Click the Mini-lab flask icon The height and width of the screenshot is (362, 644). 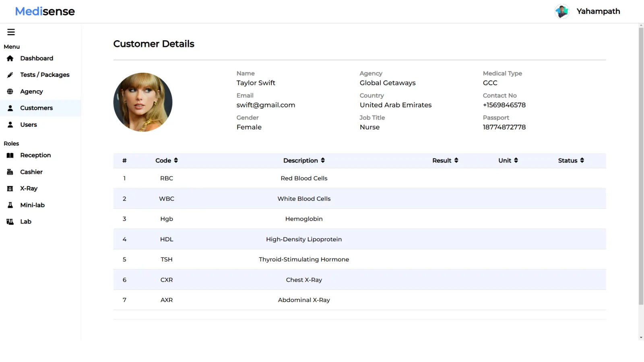pos(10,205)
